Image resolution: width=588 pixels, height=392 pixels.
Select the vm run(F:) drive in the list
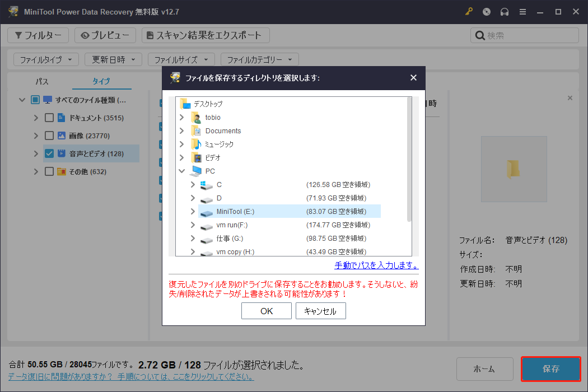(232, 225)
